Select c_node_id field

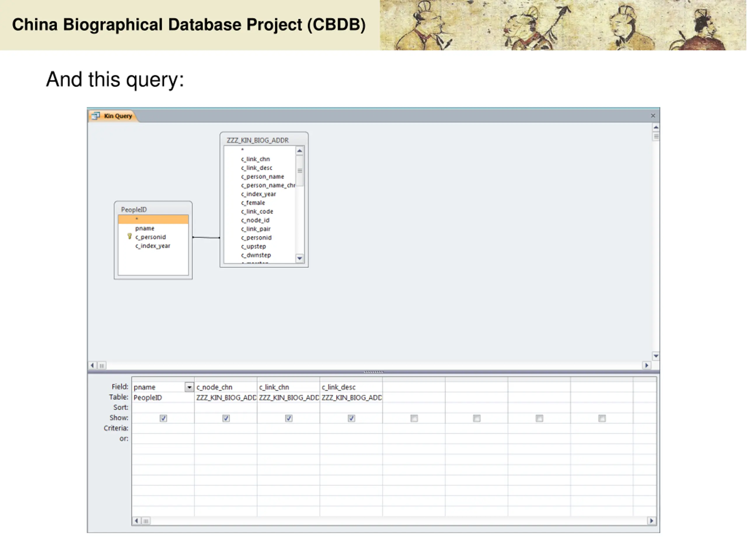(x=255, y=220)
